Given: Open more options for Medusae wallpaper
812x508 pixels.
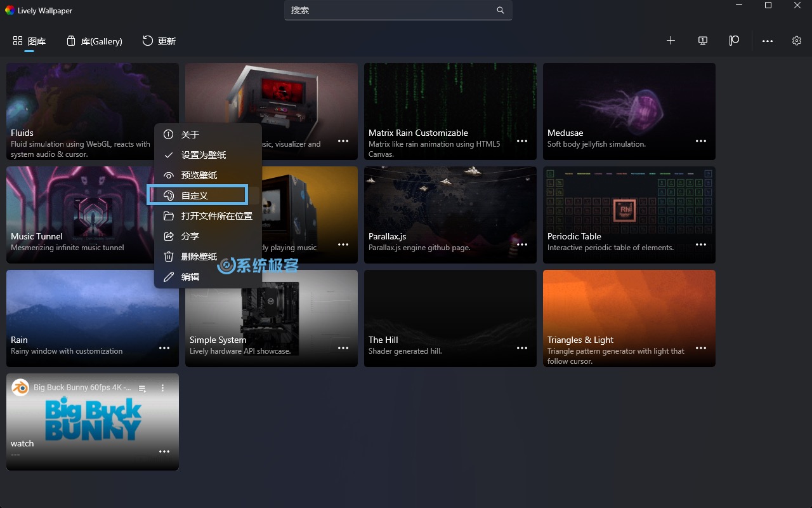Looking at the screenshot, I should (701, 141).
